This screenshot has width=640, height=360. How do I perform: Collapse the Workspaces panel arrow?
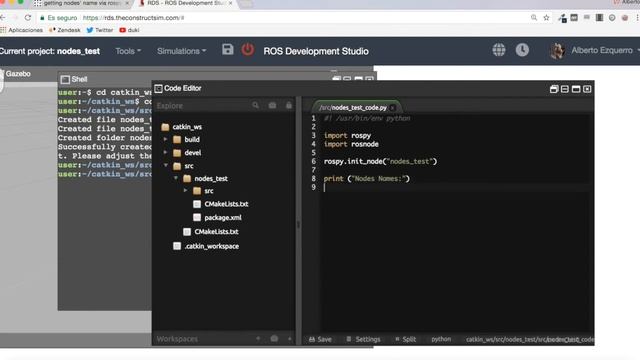tap(290, 338)
